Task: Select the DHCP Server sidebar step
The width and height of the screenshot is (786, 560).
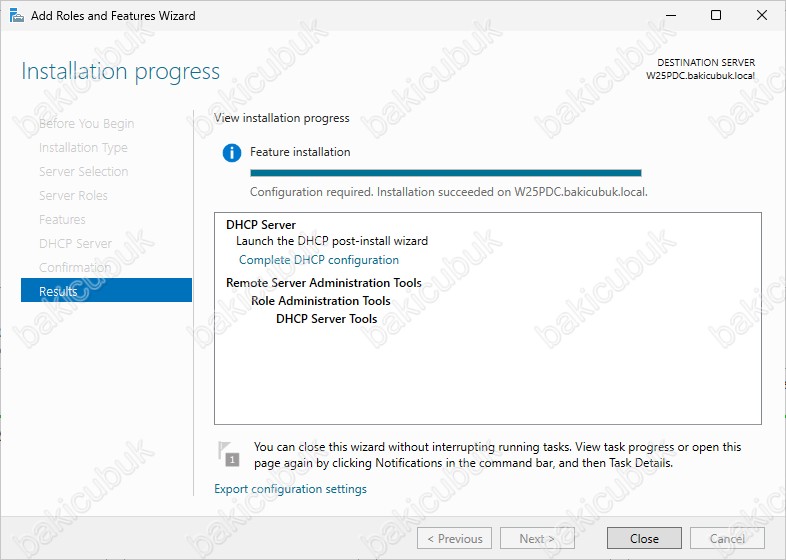Action: pos(75,244)
